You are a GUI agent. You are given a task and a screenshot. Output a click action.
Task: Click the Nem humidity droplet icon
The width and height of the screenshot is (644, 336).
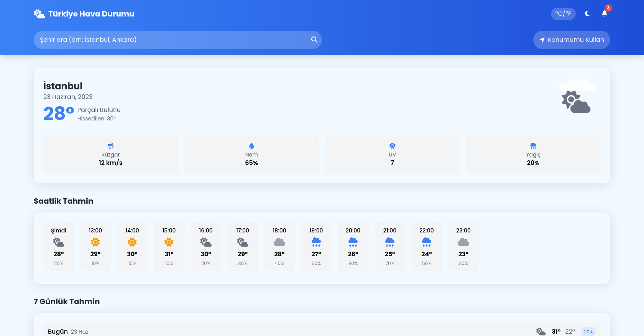click(251, 146)
